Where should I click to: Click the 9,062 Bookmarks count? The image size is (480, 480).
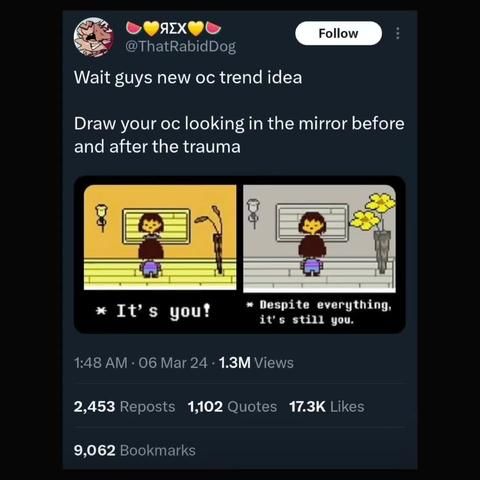(x=135, y=450)
